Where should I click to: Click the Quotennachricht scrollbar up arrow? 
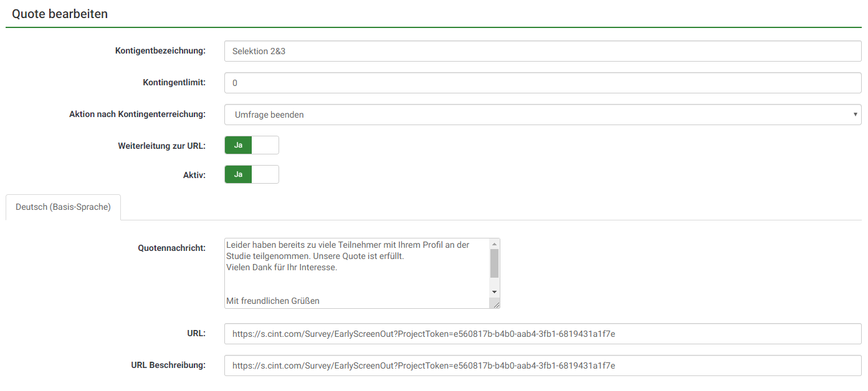[x=495, y=244]
